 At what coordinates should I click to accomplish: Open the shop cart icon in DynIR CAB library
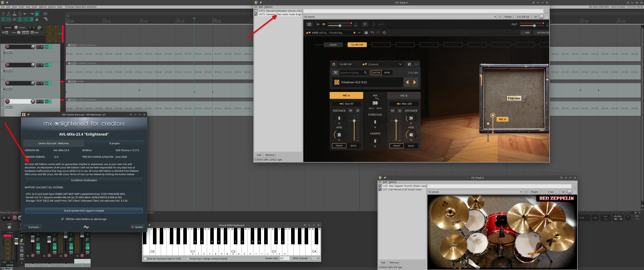tap(335, 72)
